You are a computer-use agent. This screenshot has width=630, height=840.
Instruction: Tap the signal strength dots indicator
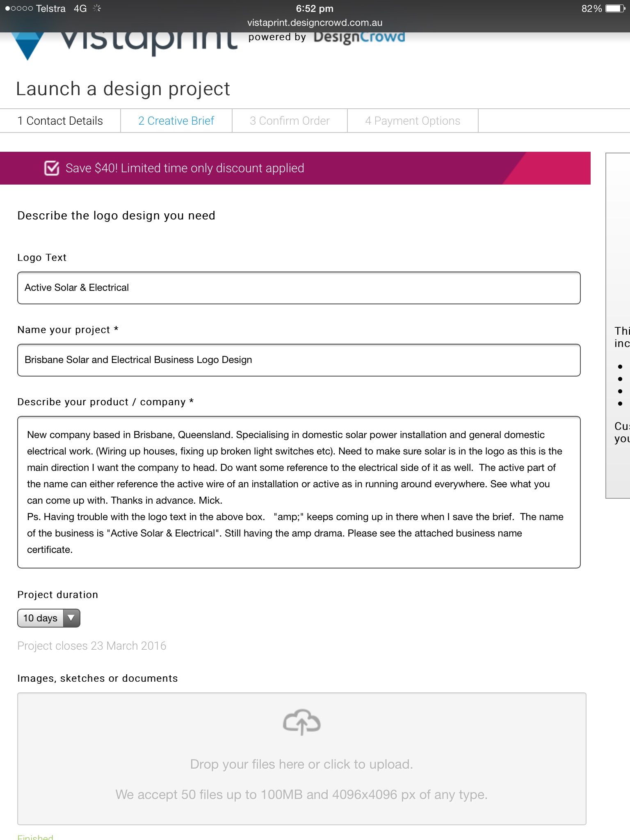pyautogui.click(x=19, y=9)
